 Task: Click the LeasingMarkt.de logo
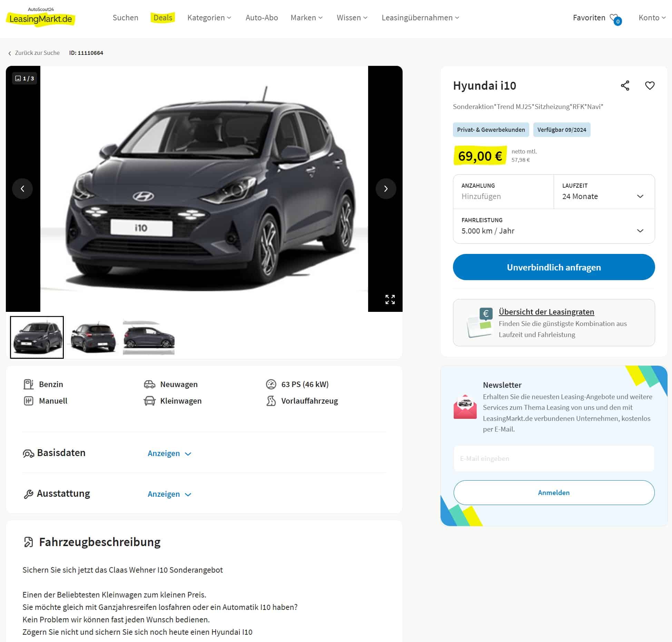(41, 17)
